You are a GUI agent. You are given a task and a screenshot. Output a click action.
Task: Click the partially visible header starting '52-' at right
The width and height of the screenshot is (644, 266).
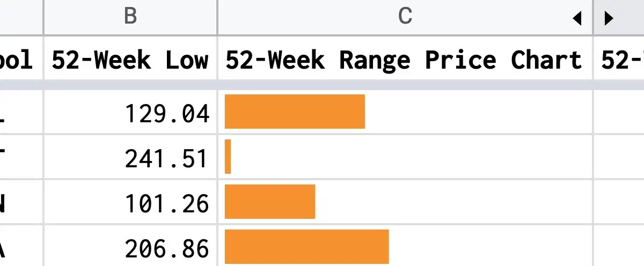(x=619, y=59)
